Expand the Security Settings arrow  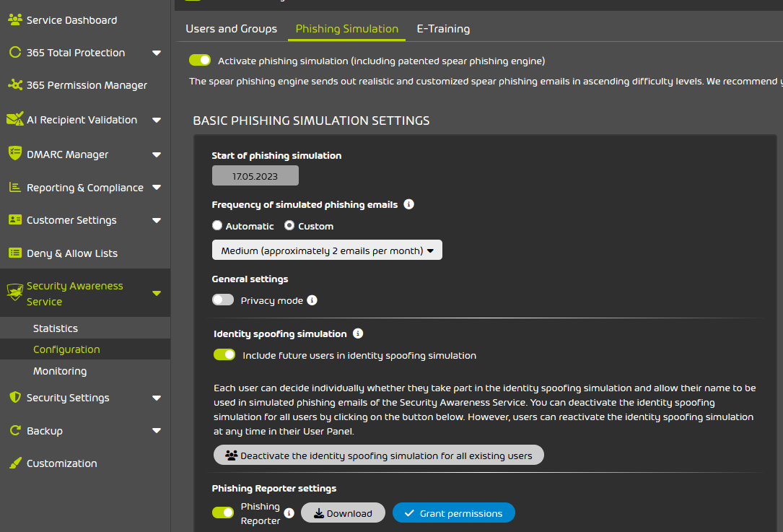pyautogui.click(x=157, y=398)
